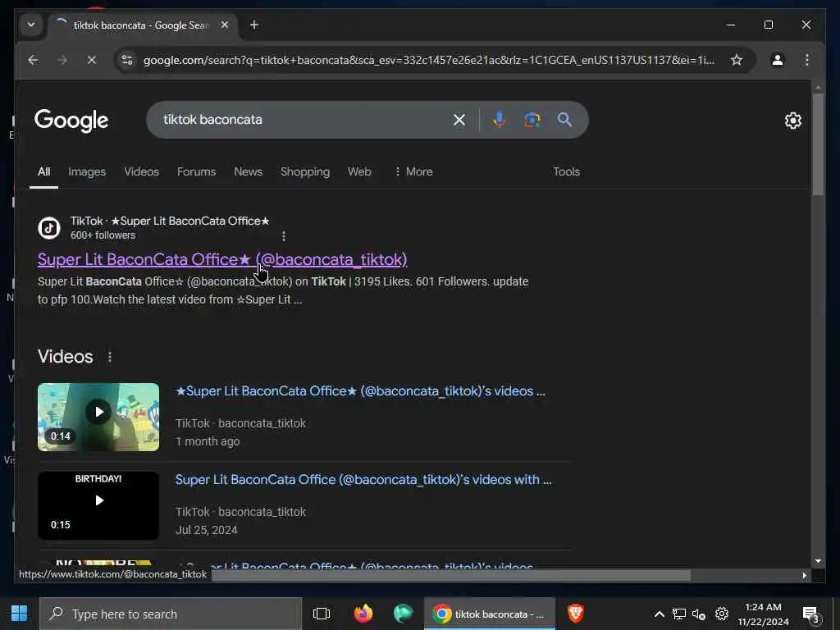840x630 pixels.
Task: Submit search with magnifier icon
Action: pyautogui.click(x=564, y=120)
